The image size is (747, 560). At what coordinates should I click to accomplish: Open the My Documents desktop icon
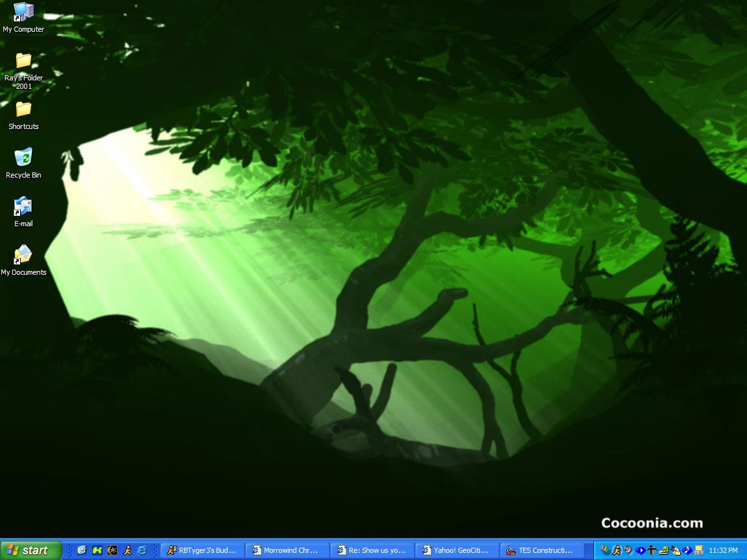[23, 260]
